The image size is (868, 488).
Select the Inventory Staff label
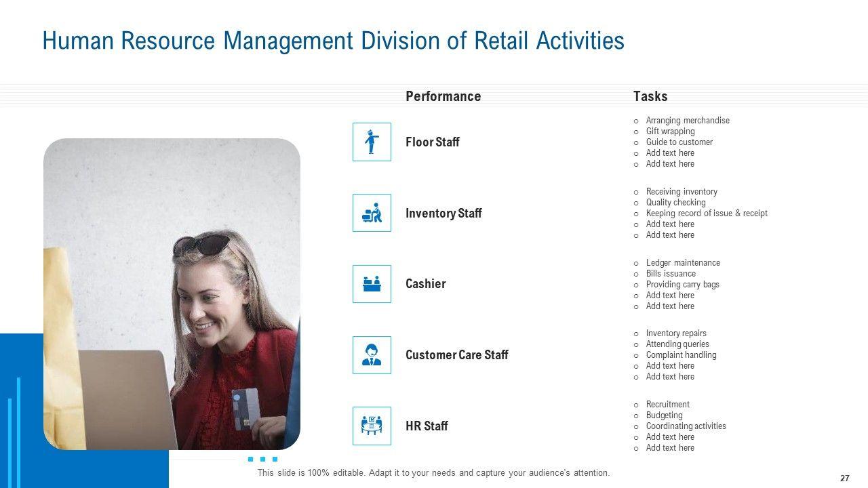click(x=443, y=213)
